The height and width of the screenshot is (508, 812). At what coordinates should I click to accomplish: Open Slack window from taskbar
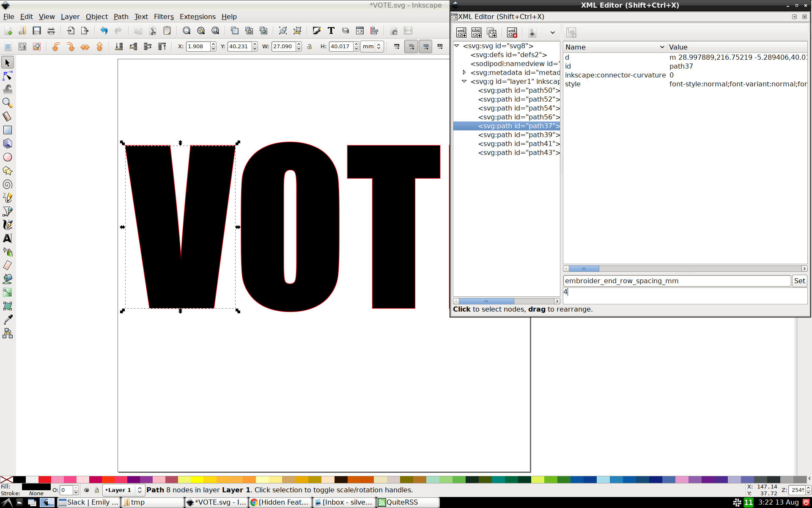tap(89, 502)
